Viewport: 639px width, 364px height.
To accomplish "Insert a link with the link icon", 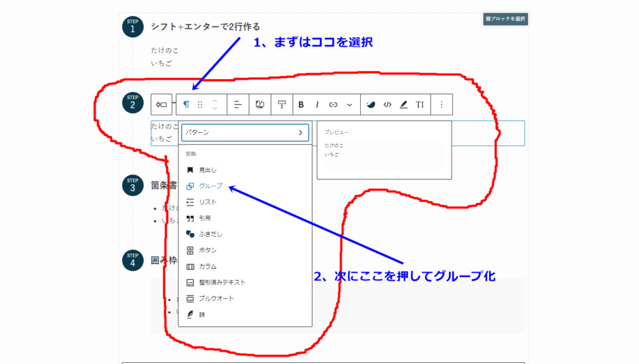I will [x=333, y=105].
